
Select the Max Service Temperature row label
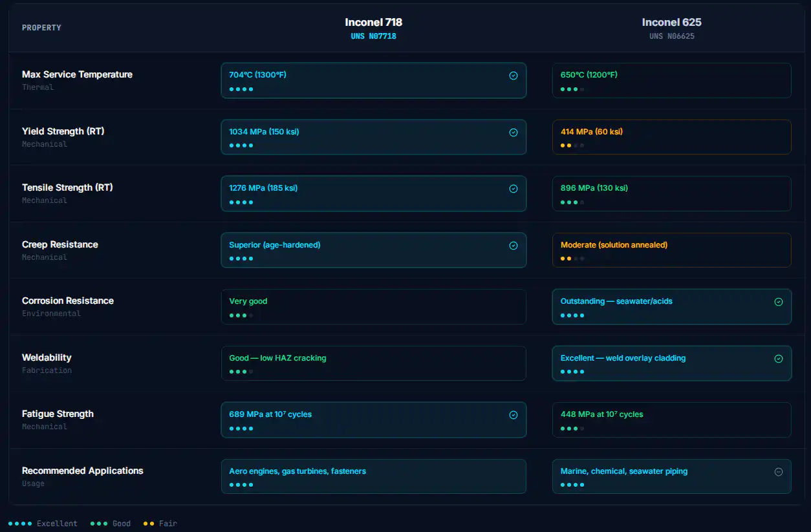[x=77, y=74]
